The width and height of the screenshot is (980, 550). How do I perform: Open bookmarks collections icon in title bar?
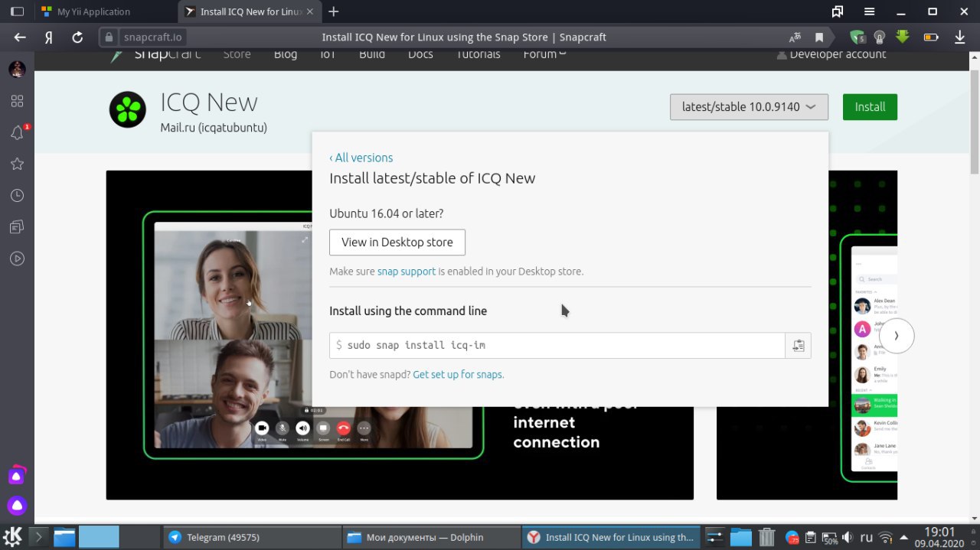pos(838,11)
